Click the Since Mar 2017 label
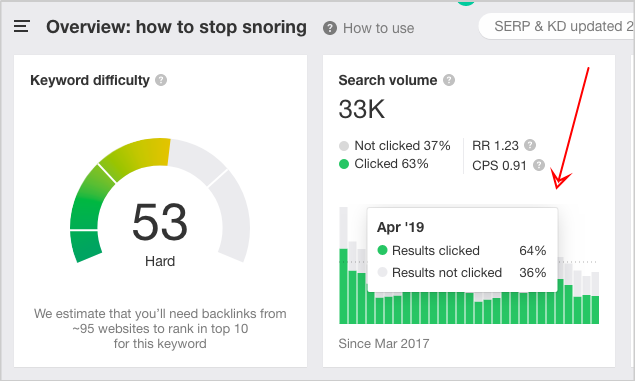The width and height of the screenshot is (635, 381). pos(384,343)
